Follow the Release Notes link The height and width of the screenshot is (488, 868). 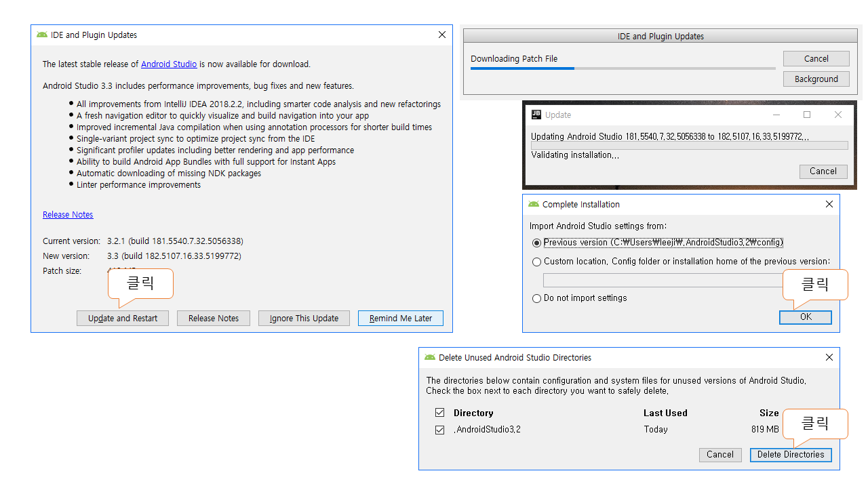pos(68,215)
